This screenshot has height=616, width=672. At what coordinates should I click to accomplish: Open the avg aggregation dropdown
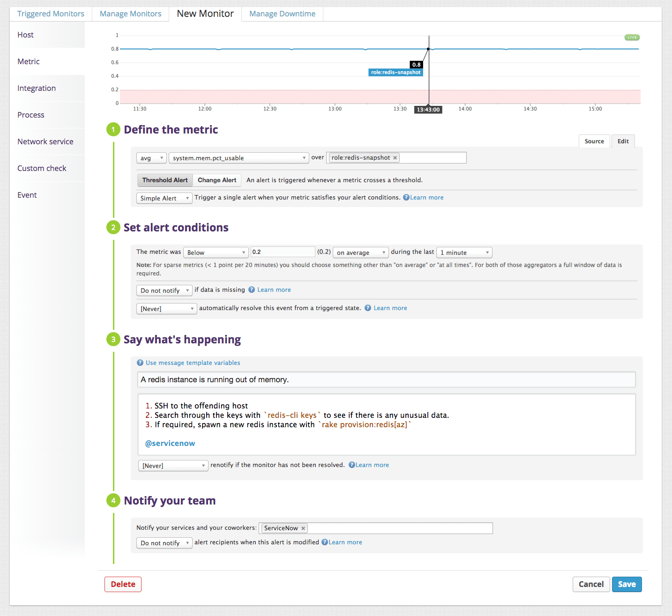pos(151,158)
